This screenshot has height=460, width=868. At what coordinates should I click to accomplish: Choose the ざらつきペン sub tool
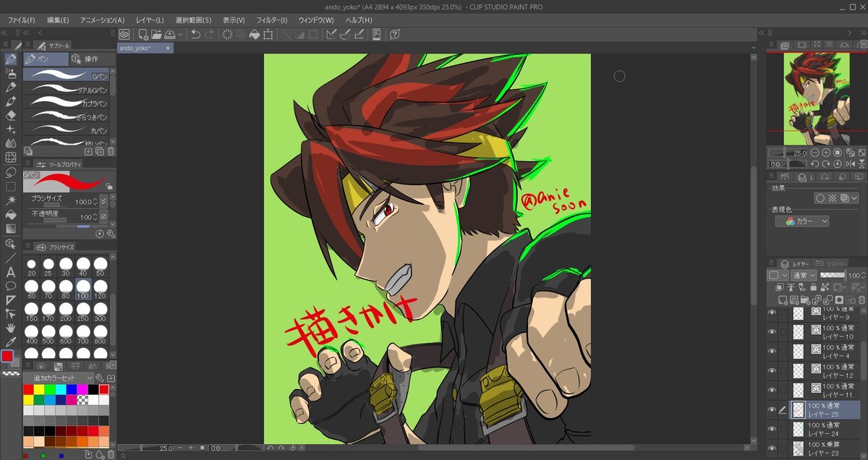67,116
